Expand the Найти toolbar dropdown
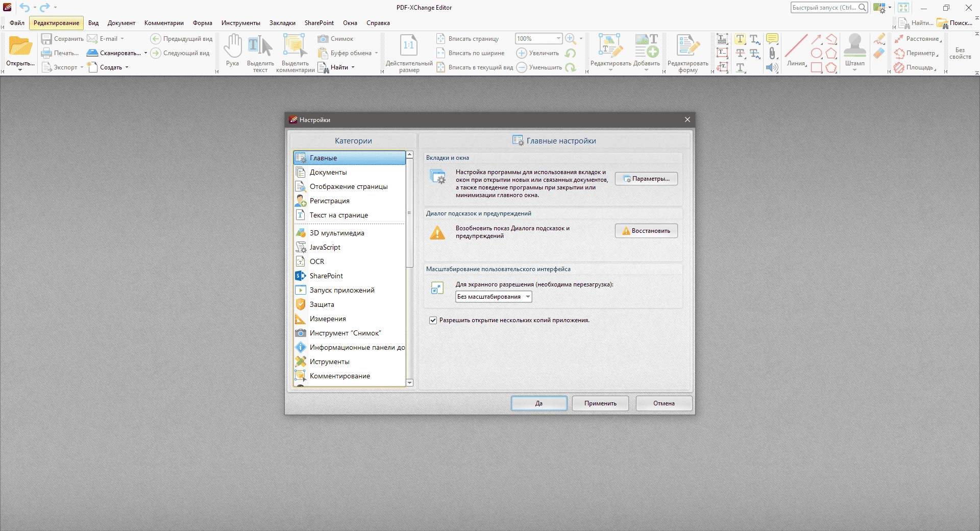This screenshot has width=980, height=531. pyautogui.click(x=353, y=67)
